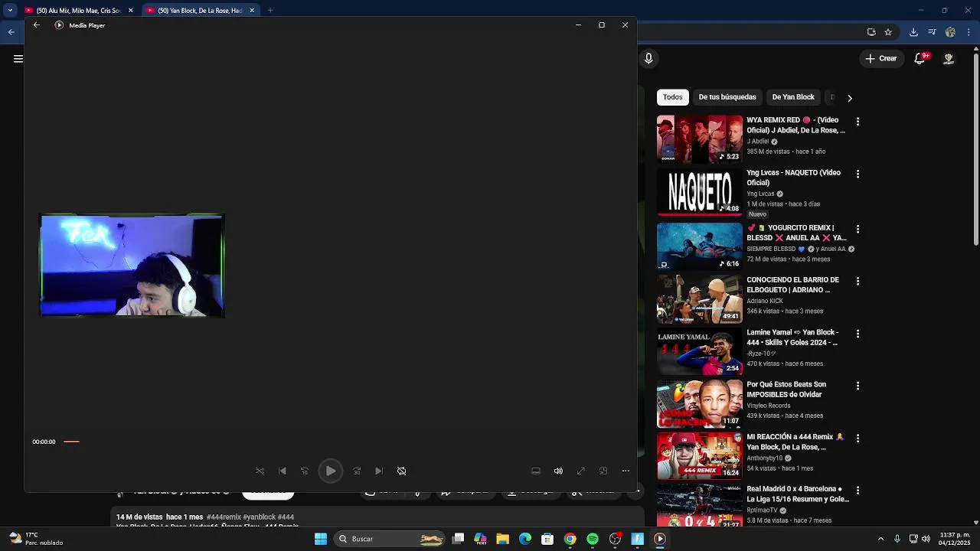Open the browser tab search dropdown
Screen dimensions: 980x551
pyautogui.click(x=10, y=11)
